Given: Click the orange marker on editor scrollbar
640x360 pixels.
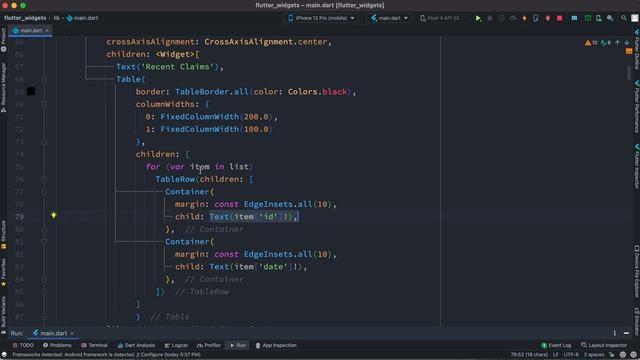Looking at the screenshot, I should coord(629,51).
